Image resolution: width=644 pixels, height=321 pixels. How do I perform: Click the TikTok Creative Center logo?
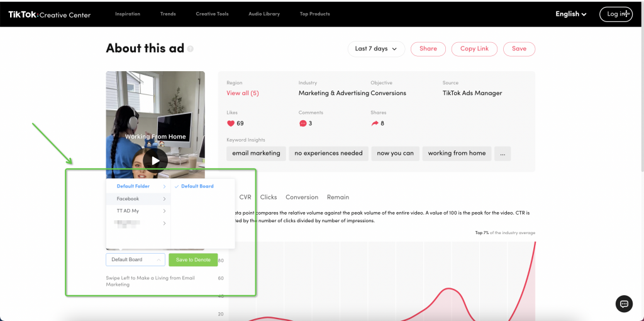[x=49, y=15]
